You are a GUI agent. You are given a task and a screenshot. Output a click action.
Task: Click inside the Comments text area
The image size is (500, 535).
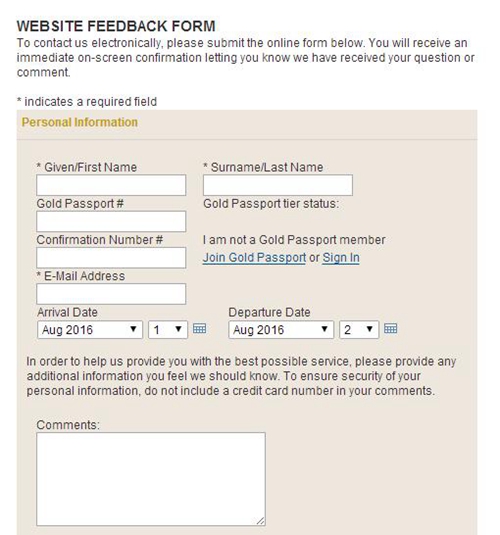point(151,479)
